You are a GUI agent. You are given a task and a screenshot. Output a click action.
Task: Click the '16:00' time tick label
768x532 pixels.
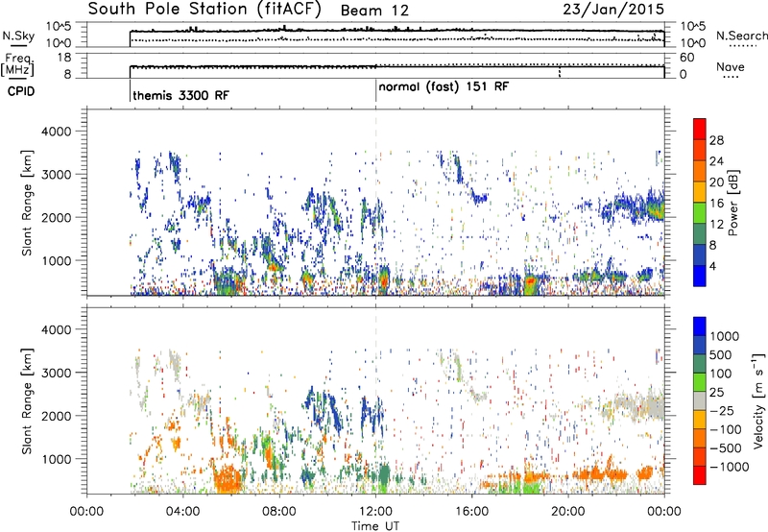tap(471, 512)
